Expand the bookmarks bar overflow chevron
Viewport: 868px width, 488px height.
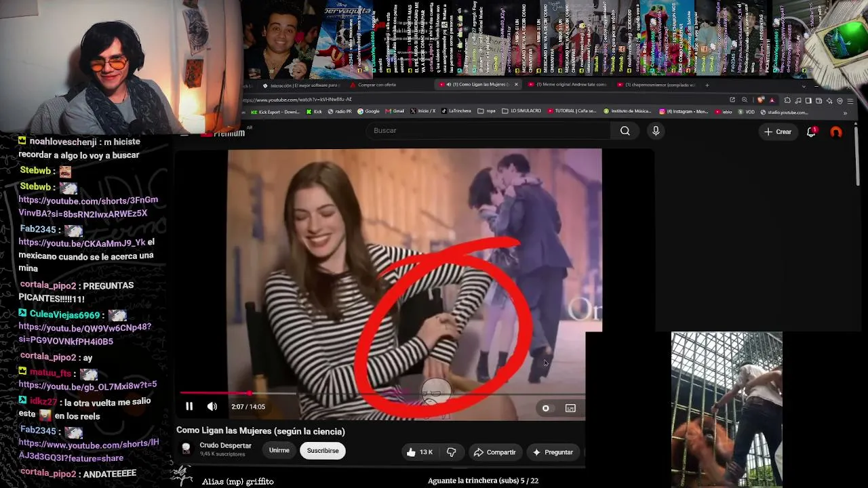(845, 113)
